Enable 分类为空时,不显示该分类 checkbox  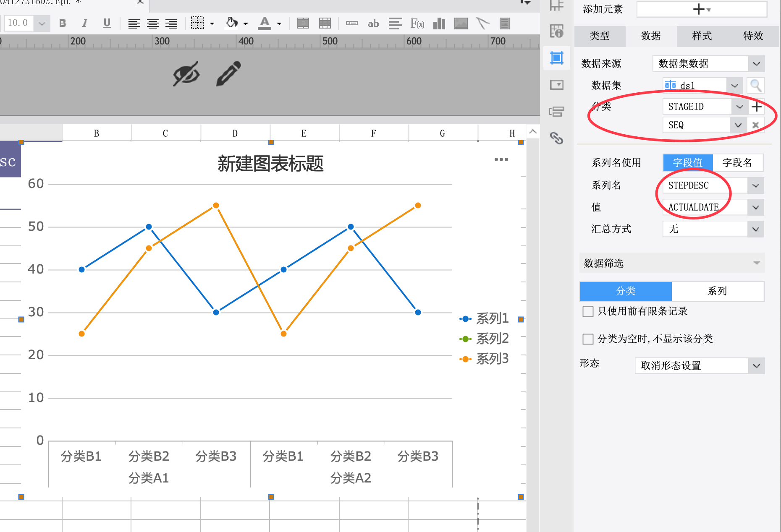click(x=588, y=339)
